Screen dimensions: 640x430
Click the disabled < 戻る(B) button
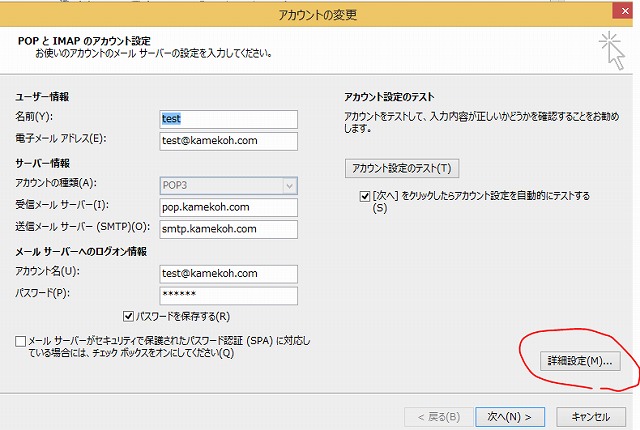tap(439, 417)
